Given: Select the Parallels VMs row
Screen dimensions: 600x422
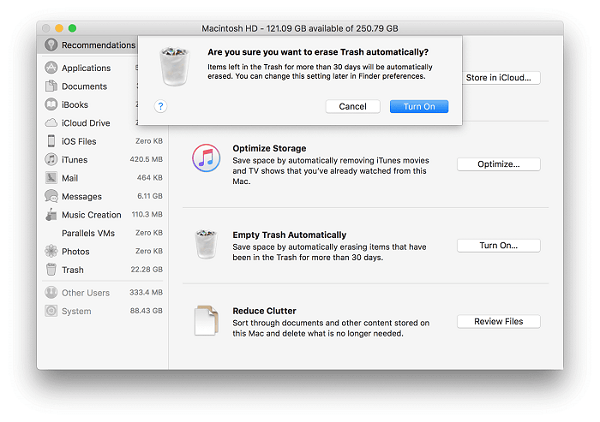Looking at the screenshot, I should tap(104, 233).
